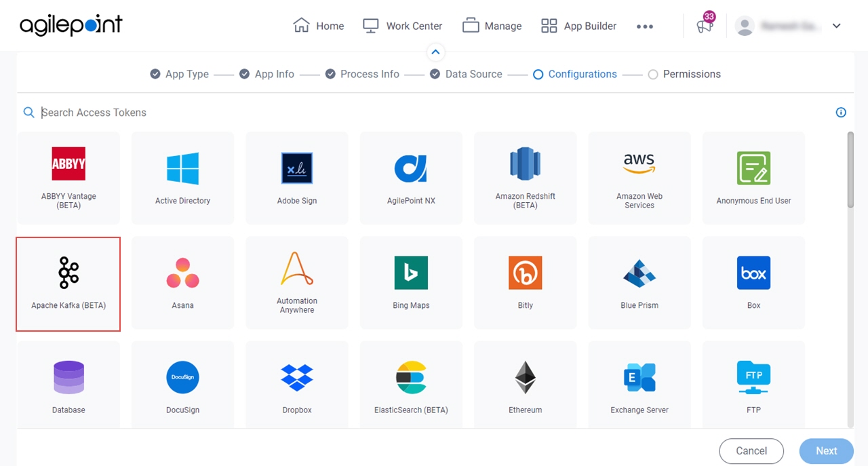Viewport: 868px width, 466px height.
Task: Select the Database icon
Action: [68, 377]
